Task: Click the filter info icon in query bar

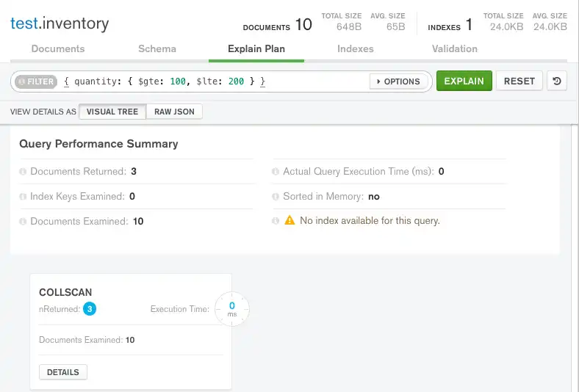Action: 21,81
